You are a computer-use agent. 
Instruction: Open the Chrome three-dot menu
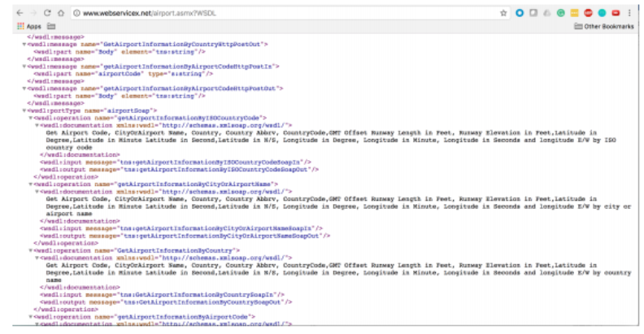tap(629, 13)
